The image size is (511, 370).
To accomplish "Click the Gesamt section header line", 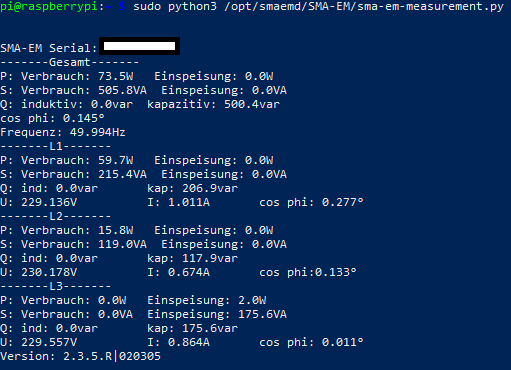I will (69, 62).
